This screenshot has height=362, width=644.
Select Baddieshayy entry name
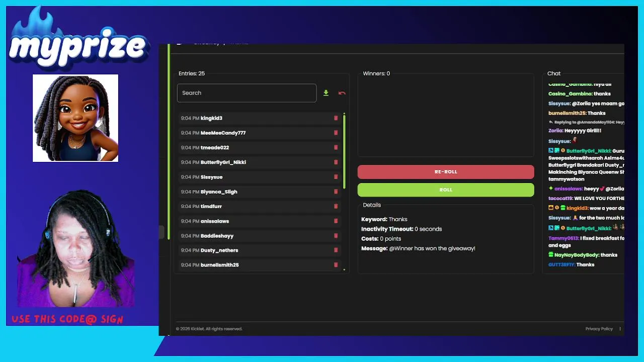(x=217, y=236)
